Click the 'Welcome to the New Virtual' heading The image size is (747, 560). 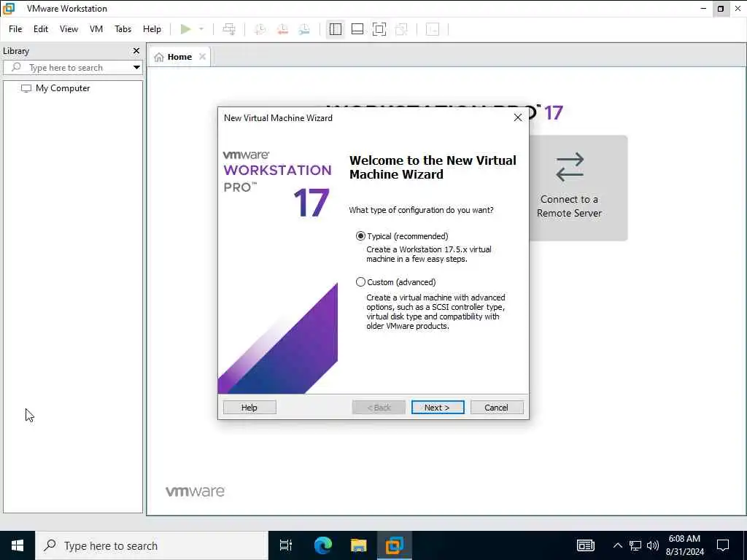(433, 160)
